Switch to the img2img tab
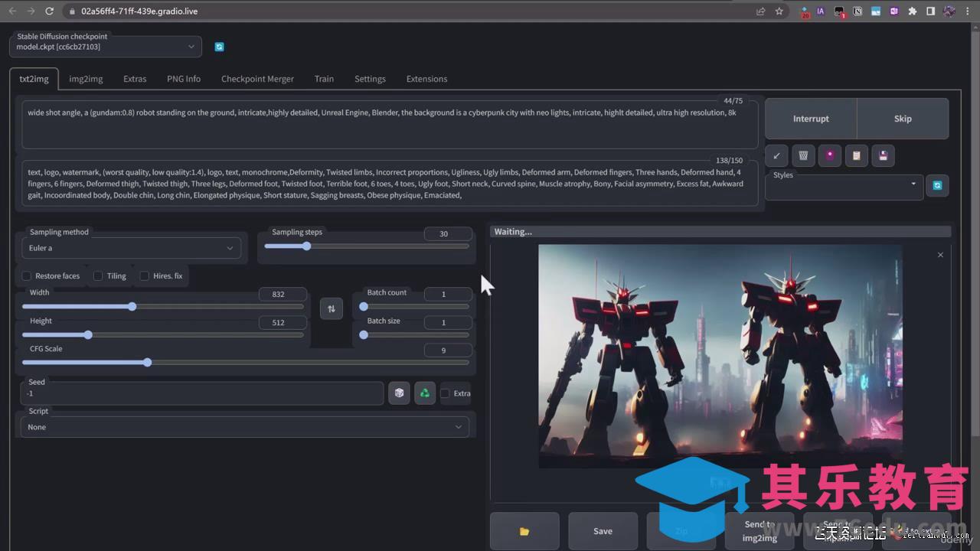The width and height of the screenshot is (980, 551). 86,79
